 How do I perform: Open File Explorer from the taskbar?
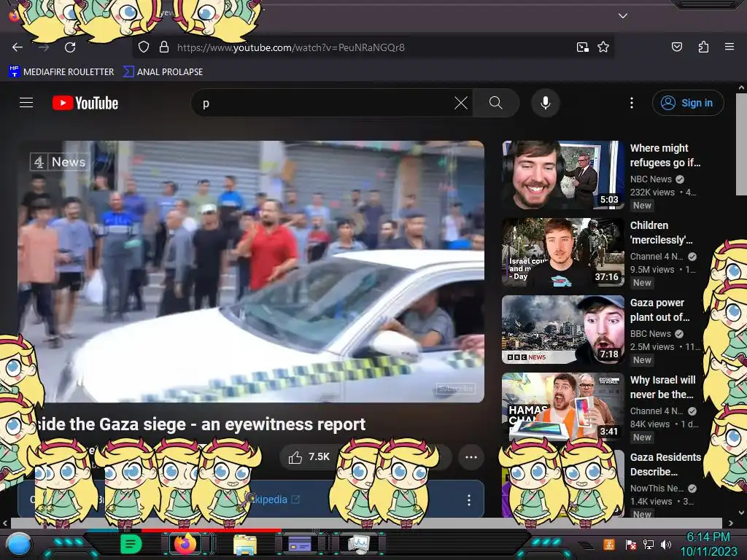245,545
